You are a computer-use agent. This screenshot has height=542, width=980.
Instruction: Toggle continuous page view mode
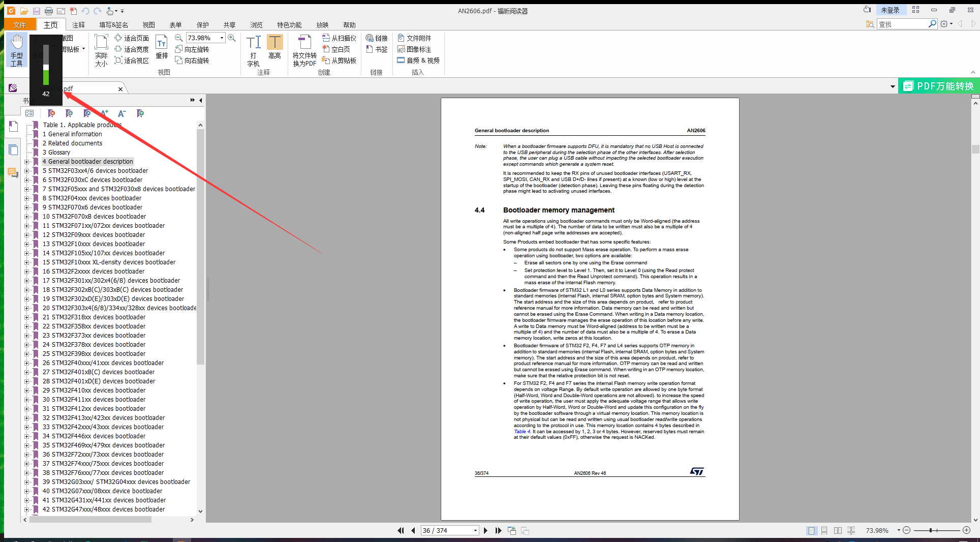[824, 530]
